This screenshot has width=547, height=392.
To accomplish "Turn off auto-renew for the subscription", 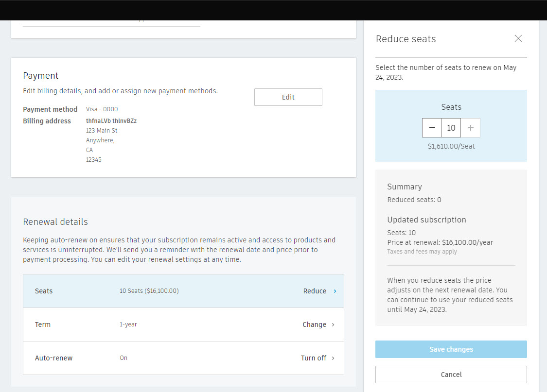I will click(313, 358).
